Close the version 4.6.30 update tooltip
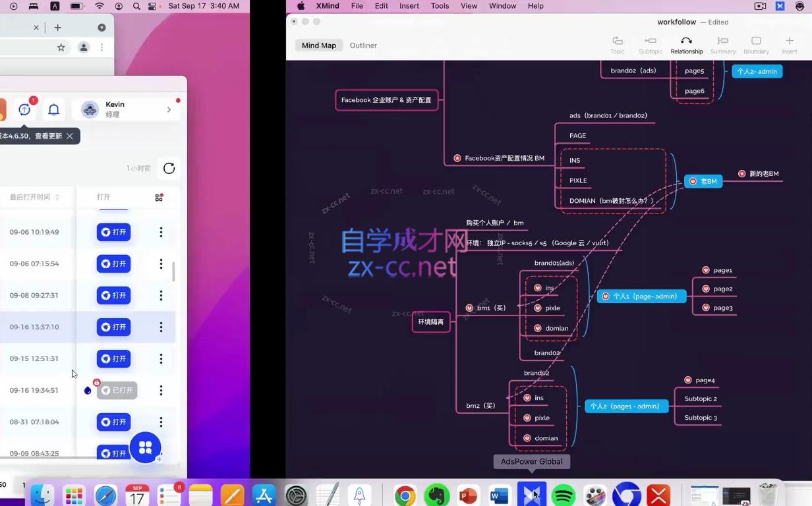Viewport: 812px width, 506px height. click(70, 136)
